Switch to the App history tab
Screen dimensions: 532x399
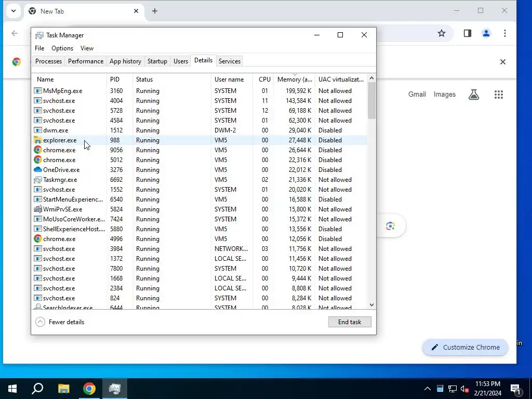pyautogui.click(x=125, y=61)
